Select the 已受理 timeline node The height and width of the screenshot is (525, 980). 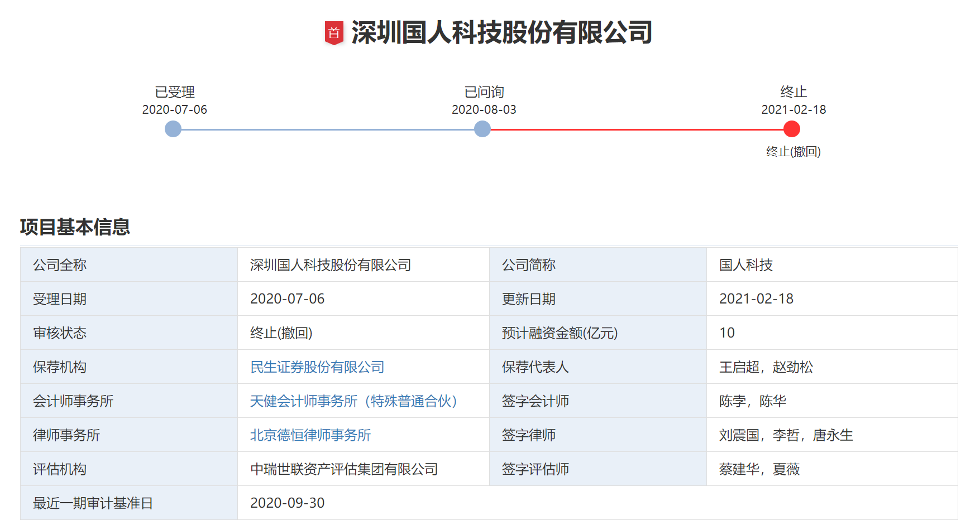click(173, 129)
